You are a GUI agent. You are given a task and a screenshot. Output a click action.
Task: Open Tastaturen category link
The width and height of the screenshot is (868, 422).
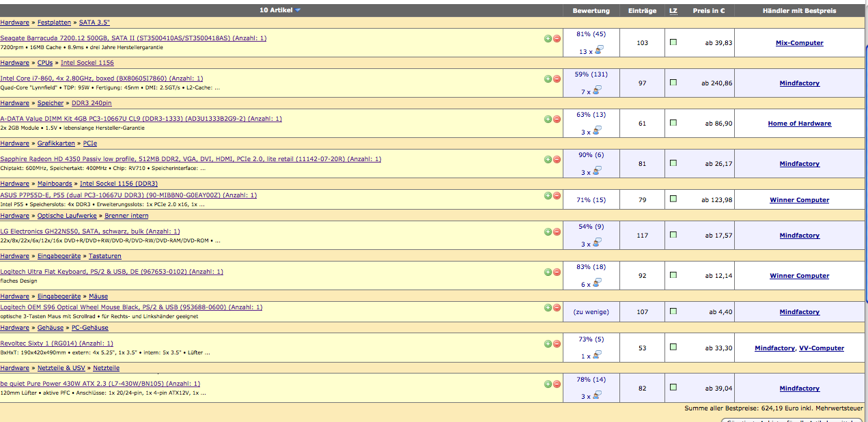105,256
